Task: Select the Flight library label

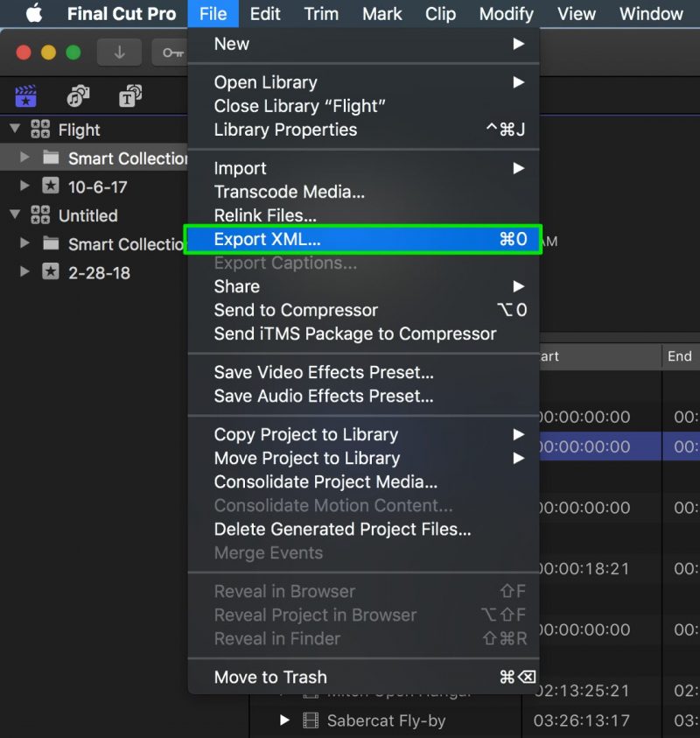Action: click(79, 130)
